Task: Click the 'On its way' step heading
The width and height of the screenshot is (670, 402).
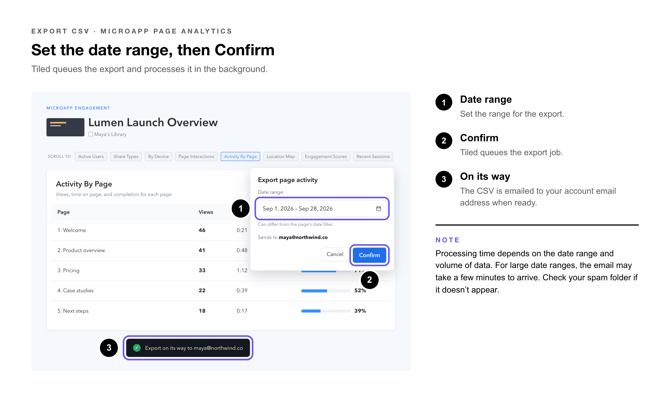Action: pyautogui.click(x=485, y=176)
